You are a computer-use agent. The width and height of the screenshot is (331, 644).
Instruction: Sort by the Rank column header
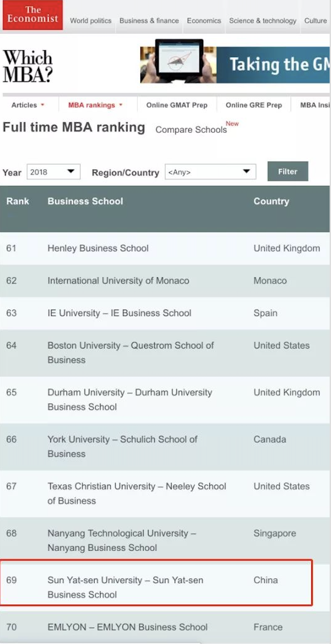pyautogui.click(x=18, y=201)
